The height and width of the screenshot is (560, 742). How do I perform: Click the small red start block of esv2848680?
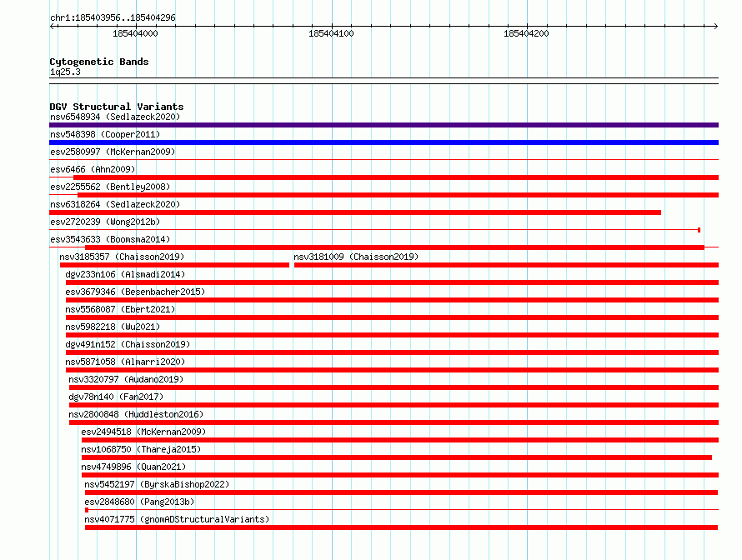(87, 510)
